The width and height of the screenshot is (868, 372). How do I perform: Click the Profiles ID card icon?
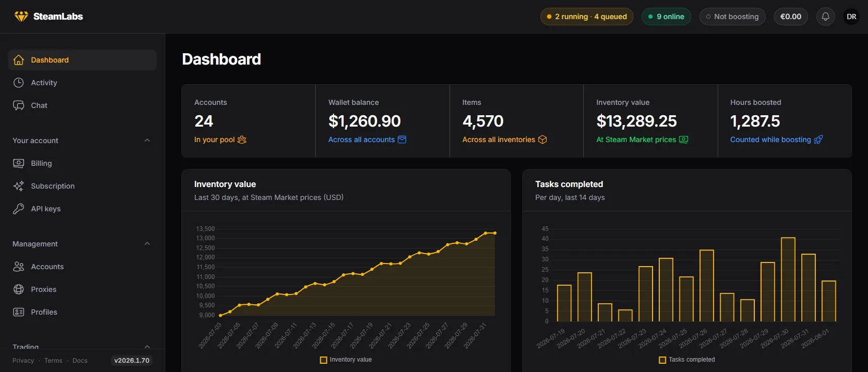(19, 312)
